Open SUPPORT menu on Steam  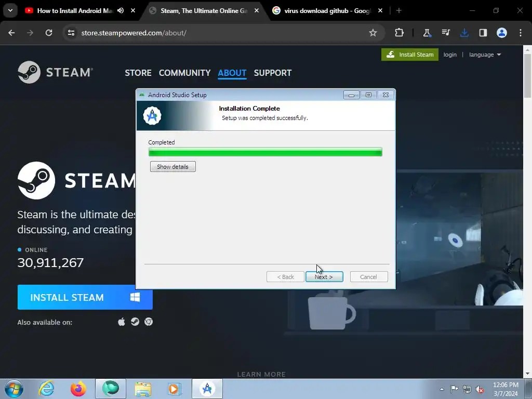pos(272,73)
